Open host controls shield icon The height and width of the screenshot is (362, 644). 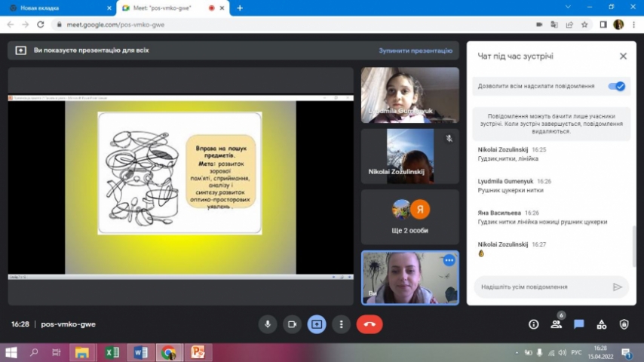tap(624, 324)
